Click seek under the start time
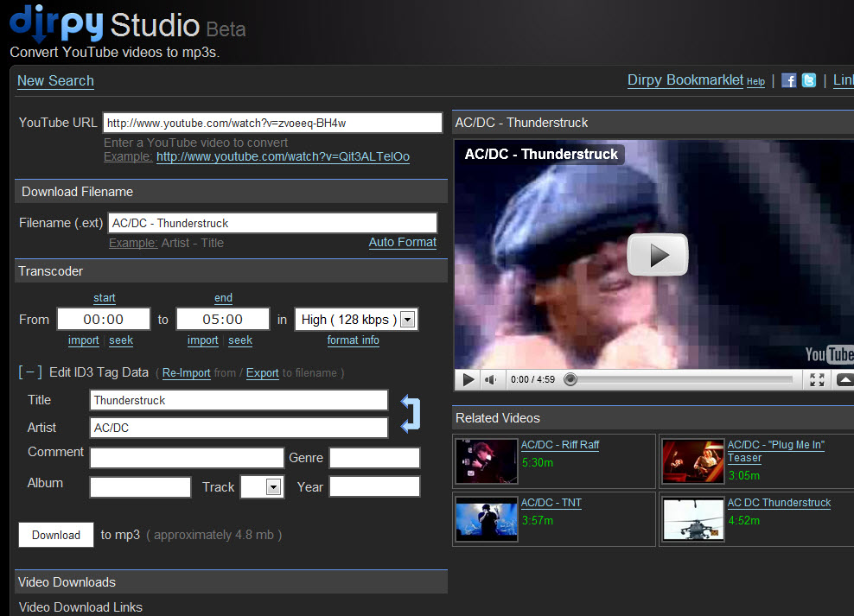This screenshot has height=616, width=854. (121, 340)
